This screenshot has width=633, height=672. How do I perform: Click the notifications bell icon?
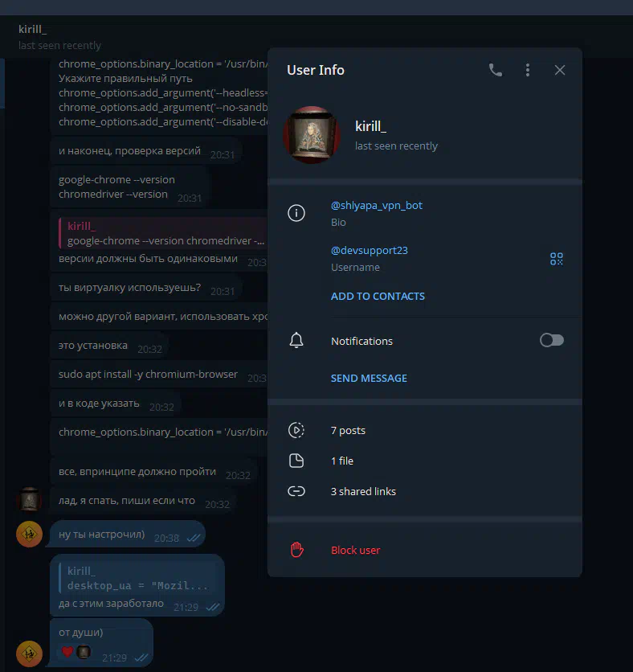click(x=296, y=341)
